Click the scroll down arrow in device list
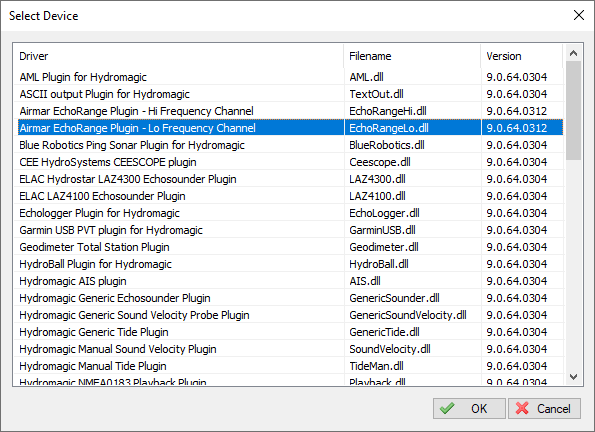 (x=573, y=377)
